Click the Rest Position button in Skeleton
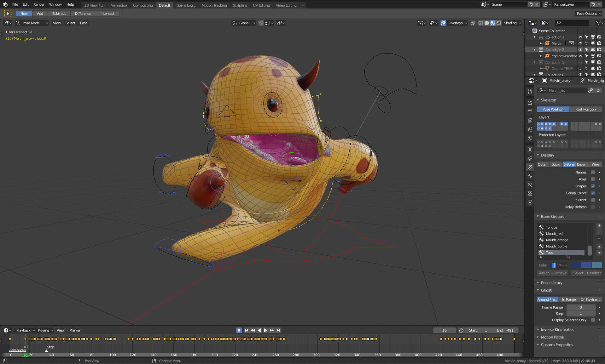The width and height of the screenshot is (605, 364). [x=585, y=109]
